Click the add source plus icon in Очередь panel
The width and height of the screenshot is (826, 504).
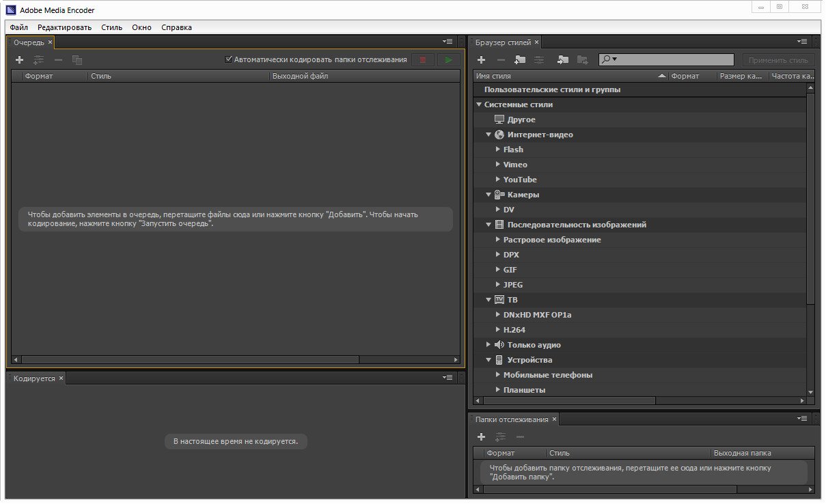point(19,60)
